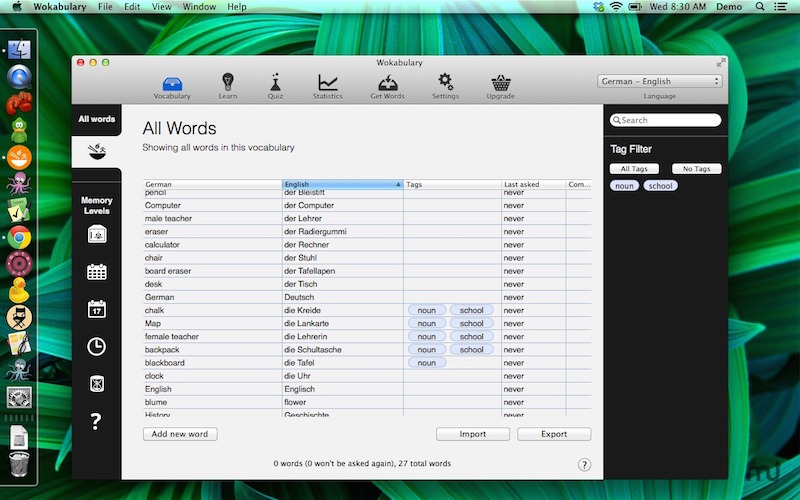Toggle sort on English column header
This screenshot has width=800, height=500.
(x=342, y=184)
